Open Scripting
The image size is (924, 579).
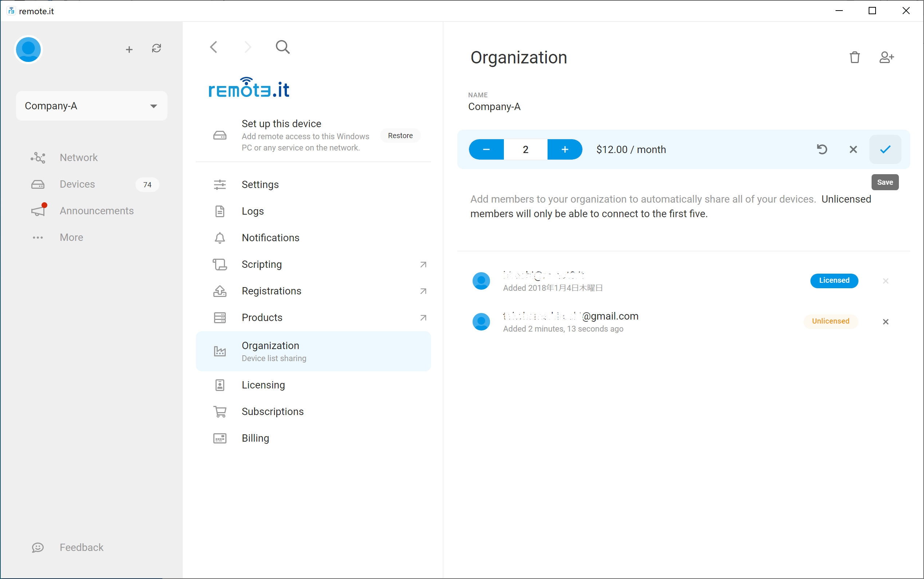pyautogui.click(x=313, y=264)
